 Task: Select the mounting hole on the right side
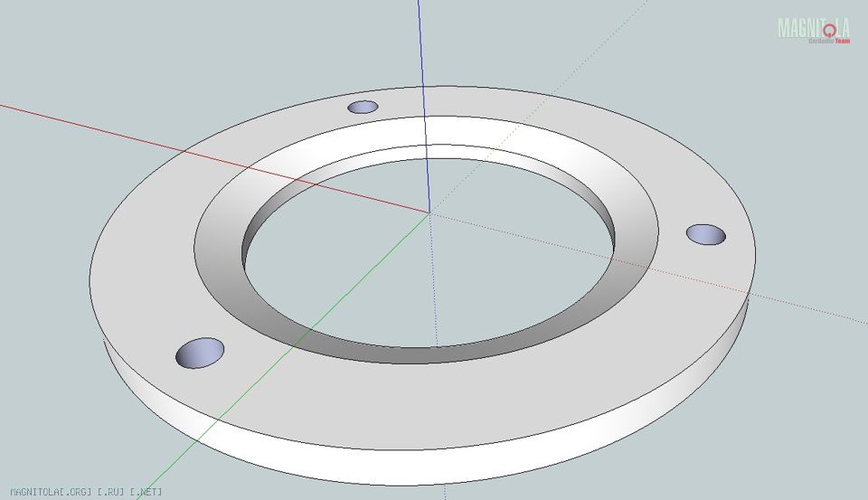pos(705,234)
